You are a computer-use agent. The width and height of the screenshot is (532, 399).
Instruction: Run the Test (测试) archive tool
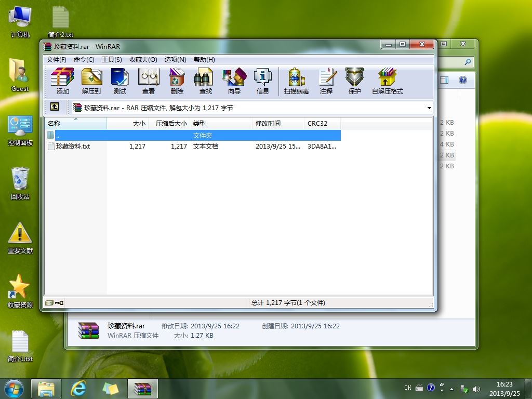click(120, 81)
